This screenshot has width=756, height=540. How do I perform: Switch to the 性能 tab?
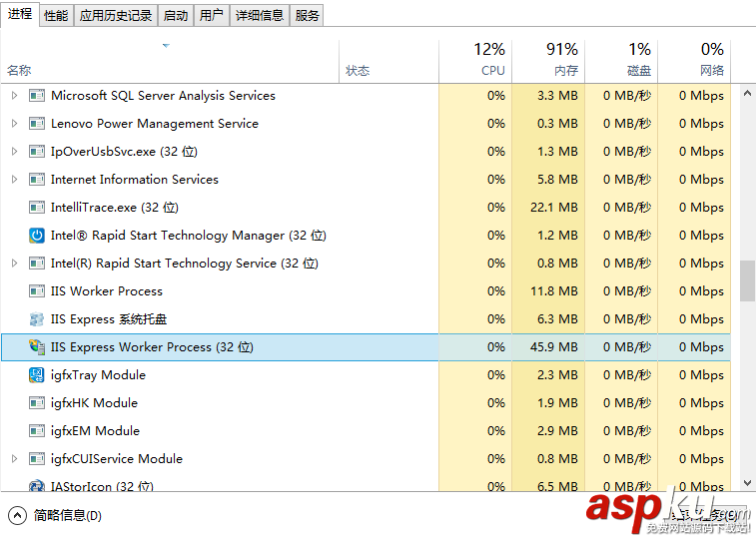click(56, 15)
